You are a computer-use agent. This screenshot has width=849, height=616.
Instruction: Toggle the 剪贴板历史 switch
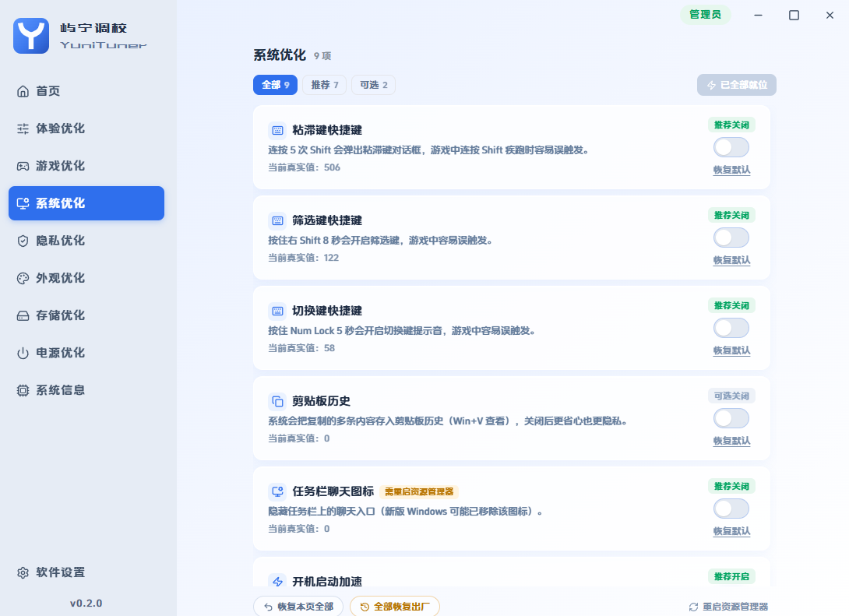(731, 418)
